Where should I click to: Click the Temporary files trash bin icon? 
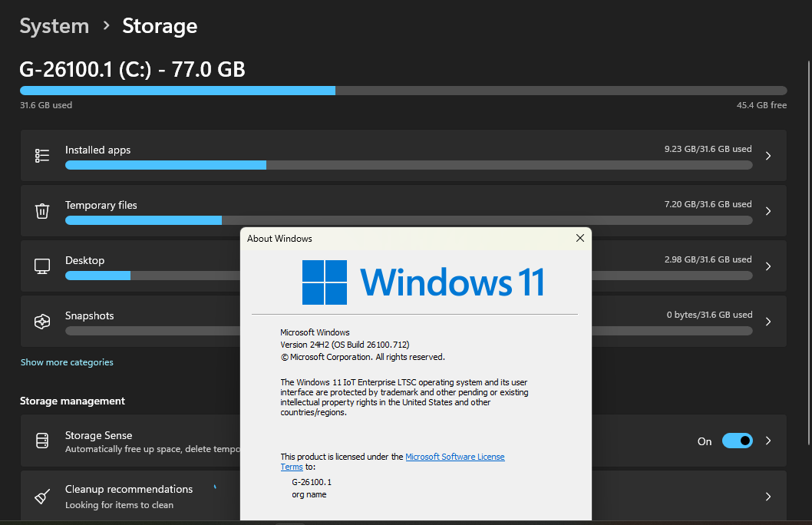tap(42, 211)
